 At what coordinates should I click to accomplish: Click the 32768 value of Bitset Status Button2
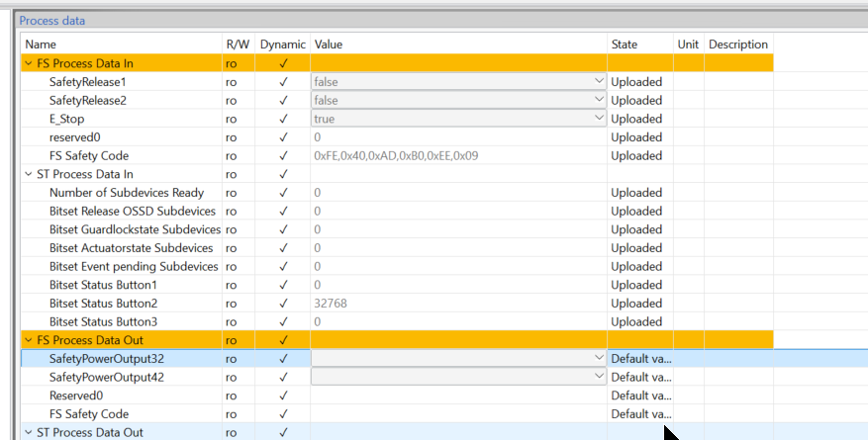pyautogui.click(x=331, y=303)
